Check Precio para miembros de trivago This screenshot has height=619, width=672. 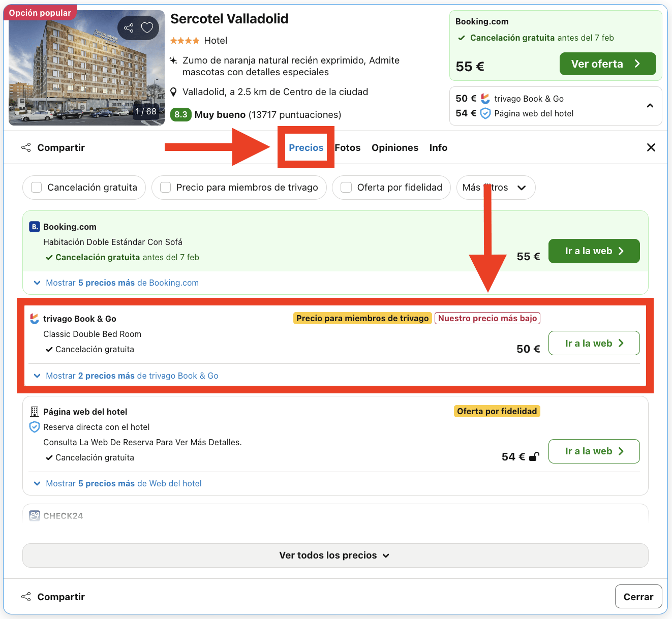[165, 188]
